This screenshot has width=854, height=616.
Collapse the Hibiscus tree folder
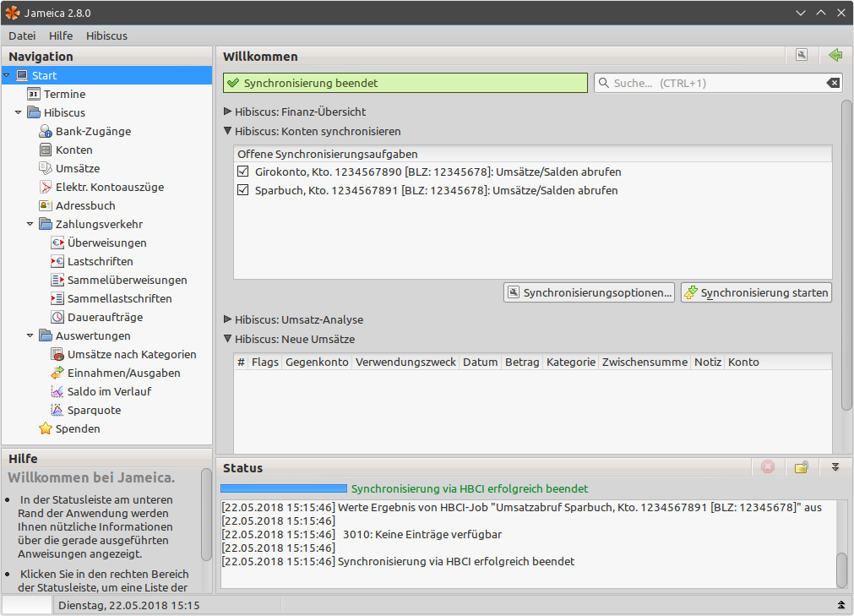point(18,112)
